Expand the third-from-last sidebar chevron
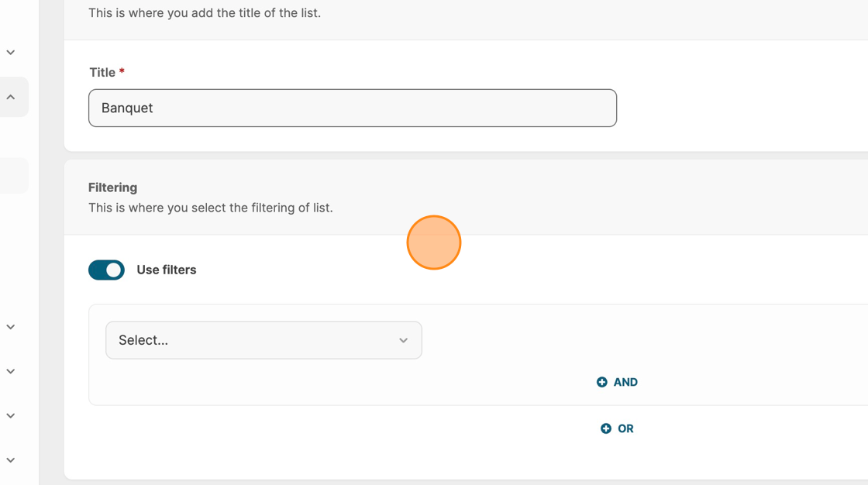868x485 pixels. (x=11, y=372)
